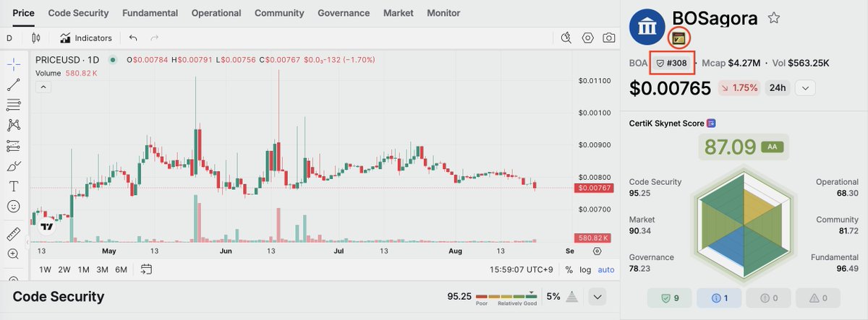The image size is (868, 320).
Task: Select the ruler measure tool
Action: coord(13,234)
